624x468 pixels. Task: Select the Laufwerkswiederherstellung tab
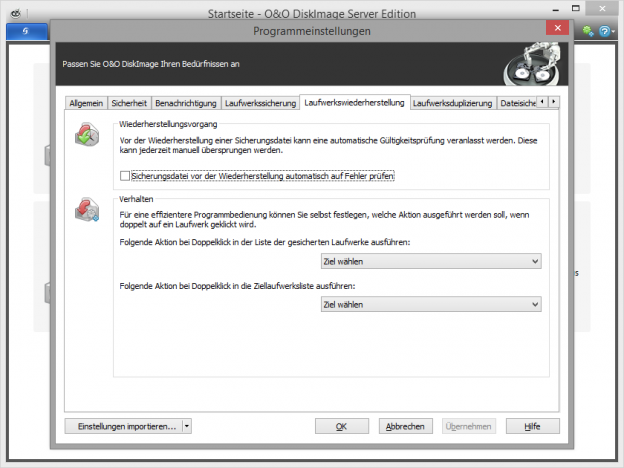tap(354, 102)
